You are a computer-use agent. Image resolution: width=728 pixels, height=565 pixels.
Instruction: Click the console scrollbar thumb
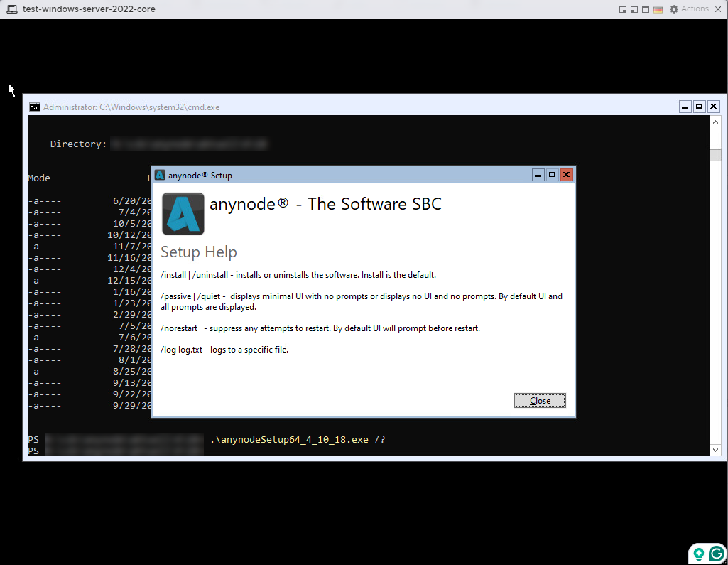click(715, 155)
